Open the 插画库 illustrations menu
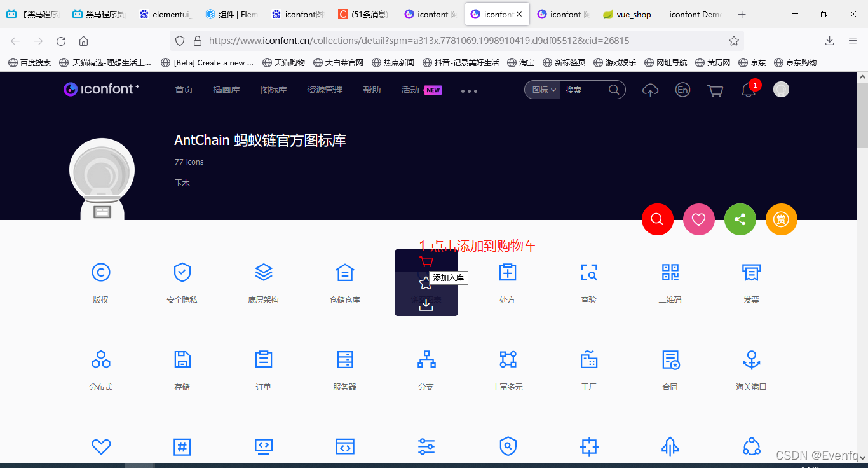Viewport: 868px width, 468px height. coord(226,90)
